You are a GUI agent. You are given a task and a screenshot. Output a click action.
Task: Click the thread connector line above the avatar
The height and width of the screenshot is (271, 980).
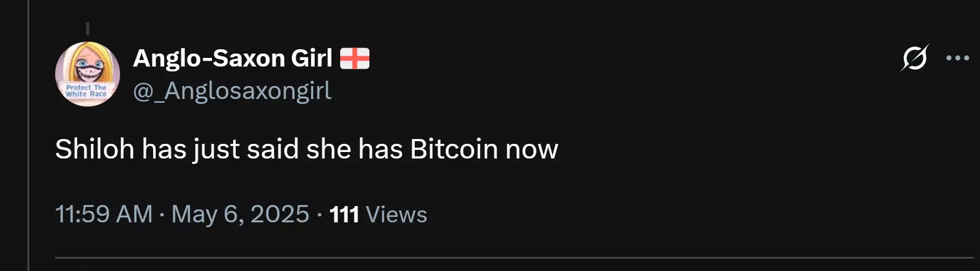[x=88, y=29]
